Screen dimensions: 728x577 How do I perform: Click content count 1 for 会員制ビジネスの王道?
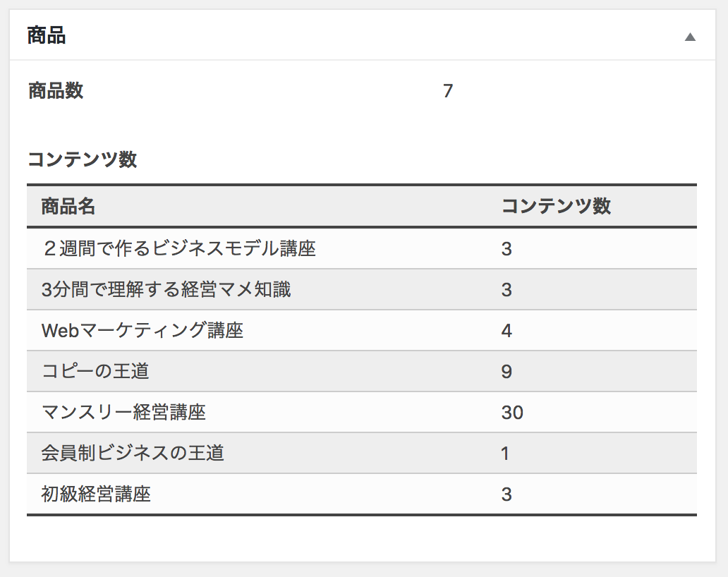[505, 453]
